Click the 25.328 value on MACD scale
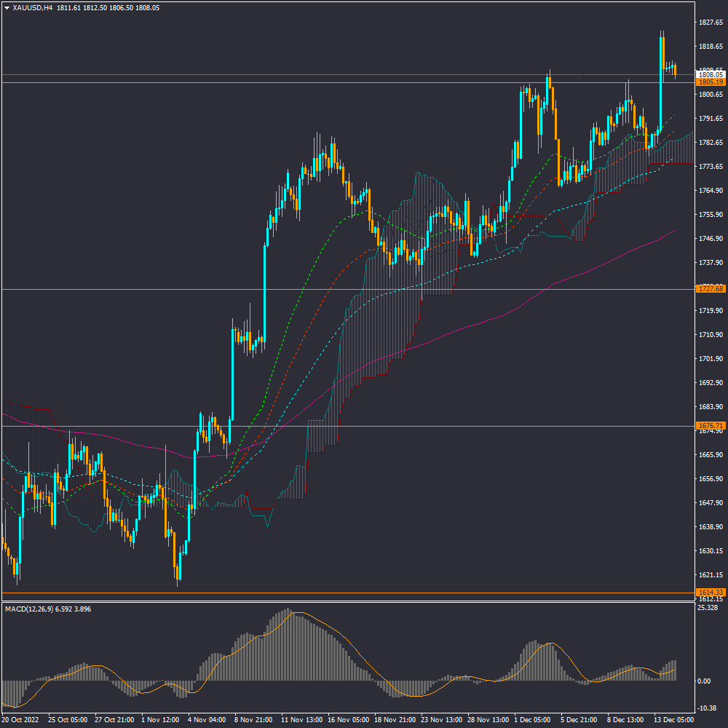 tap(708, 608)
